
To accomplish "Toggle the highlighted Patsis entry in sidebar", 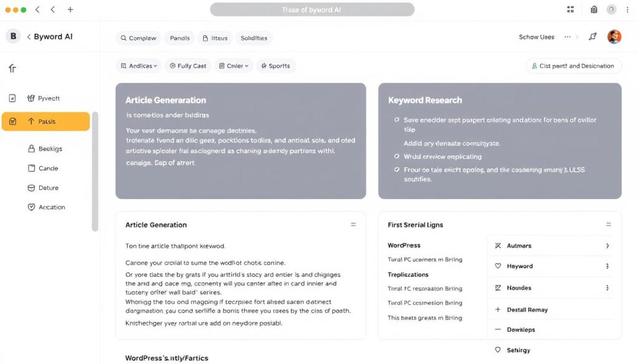I will pyautogui.click(x=45, y=122).
